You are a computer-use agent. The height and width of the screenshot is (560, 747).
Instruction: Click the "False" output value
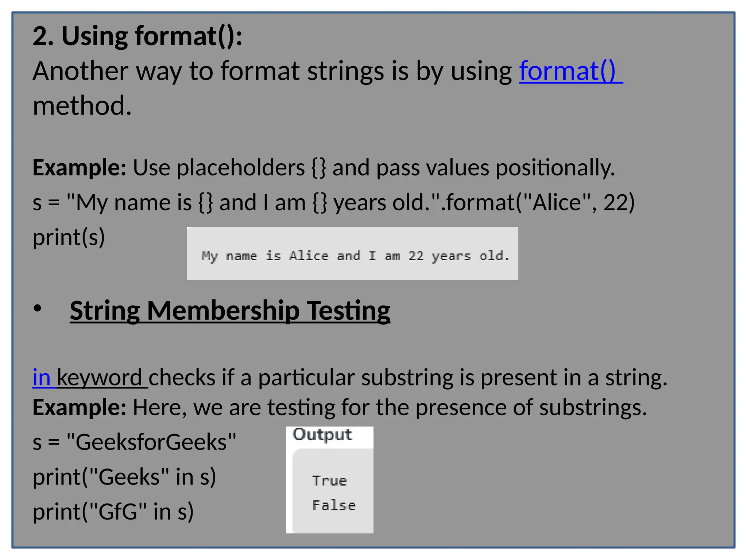[x=334, y=505]
